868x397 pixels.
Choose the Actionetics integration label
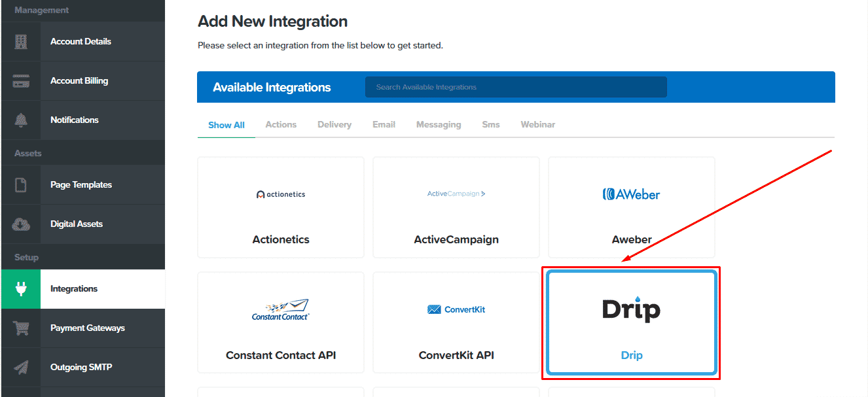[x=281, y=239]
